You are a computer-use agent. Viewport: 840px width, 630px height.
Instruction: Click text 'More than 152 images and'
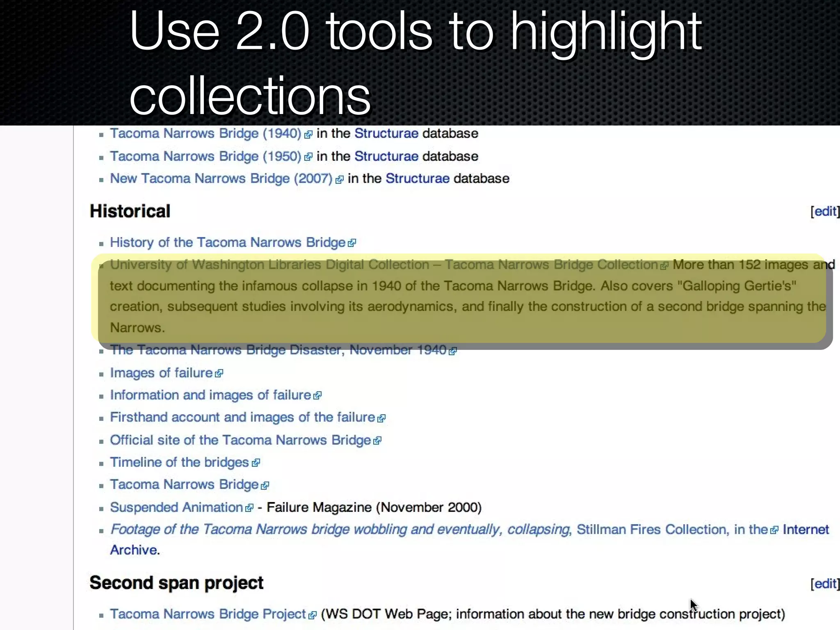(754, 265)
